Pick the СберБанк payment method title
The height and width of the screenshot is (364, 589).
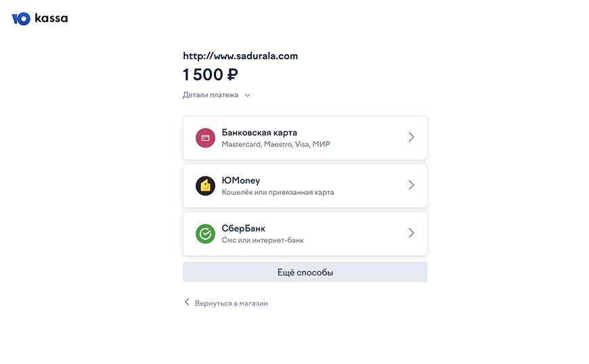[244, 229]
